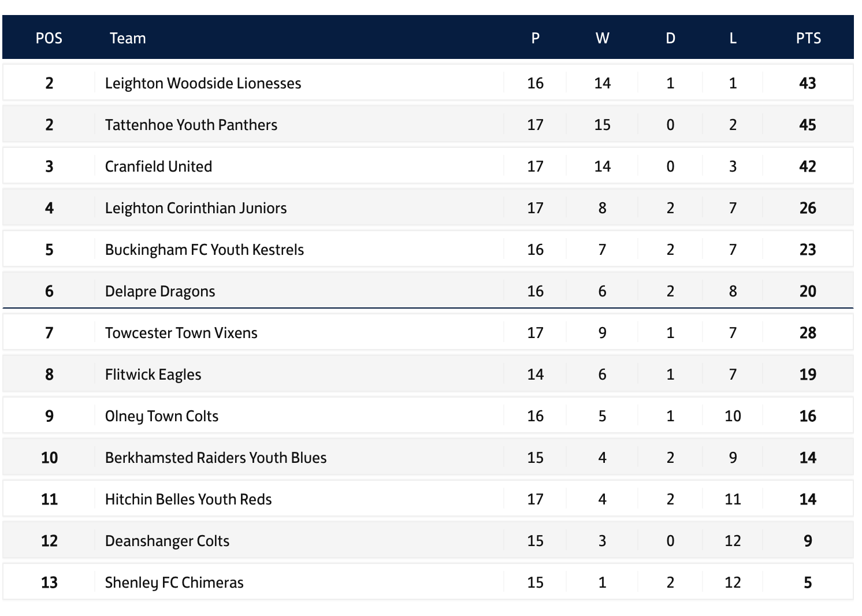862x616 pixels.
Task: Open Hitchin Belles Youth Reds row
Action: 428,499
